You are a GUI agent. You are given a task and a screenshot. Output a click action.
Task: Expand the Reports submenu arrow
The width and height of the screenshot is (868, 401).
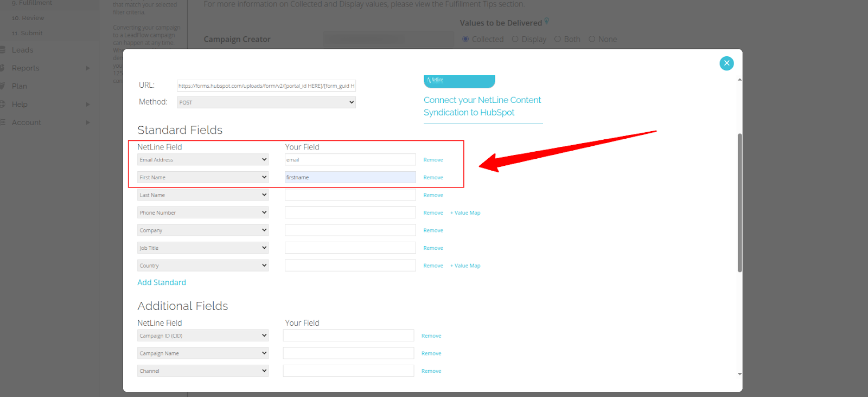87,68
